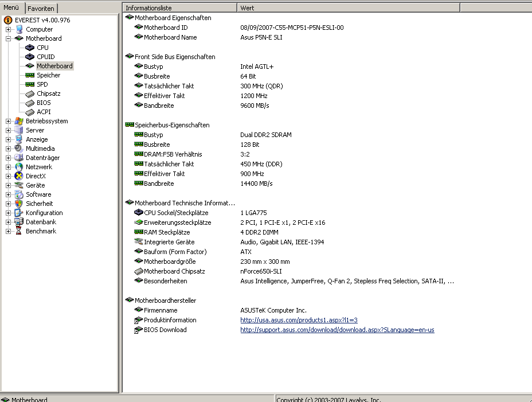Expand the Server tree node
The width and height of the screenshot is (532, 402).
click(x=9, y=130)
